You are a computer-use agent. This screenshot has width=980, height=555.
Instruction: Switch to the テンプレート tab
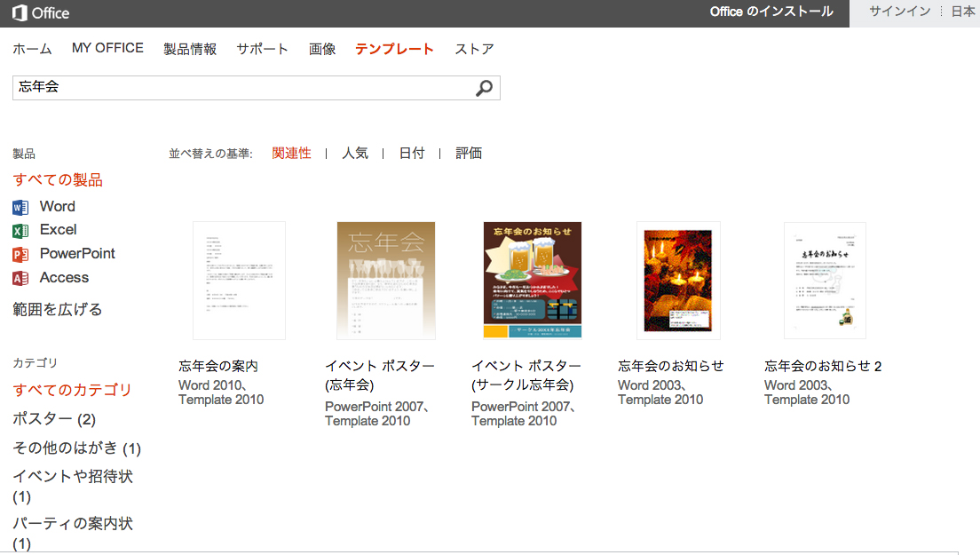click(x=394, y=49)
